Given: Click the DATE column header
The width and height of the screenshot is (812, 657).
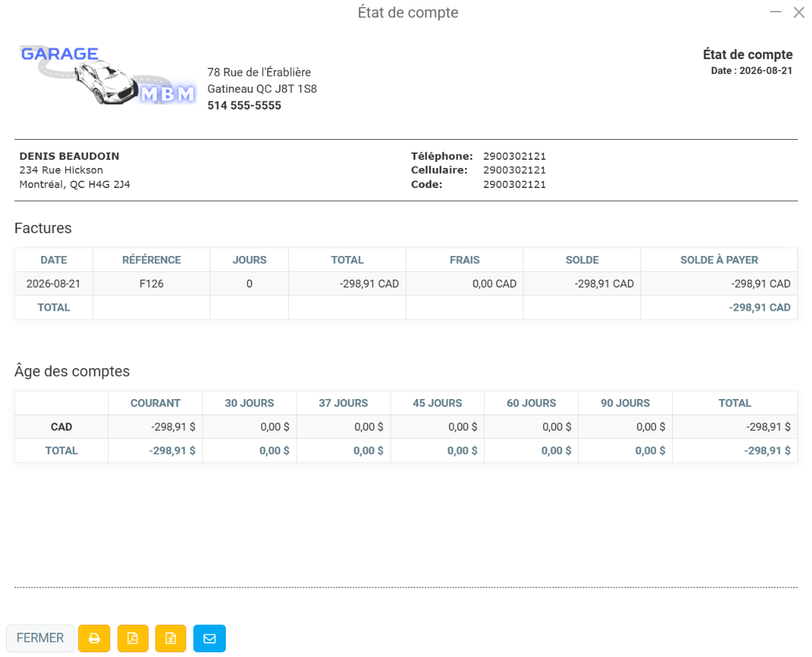Looking at the screenshot, I should (54, 260).
